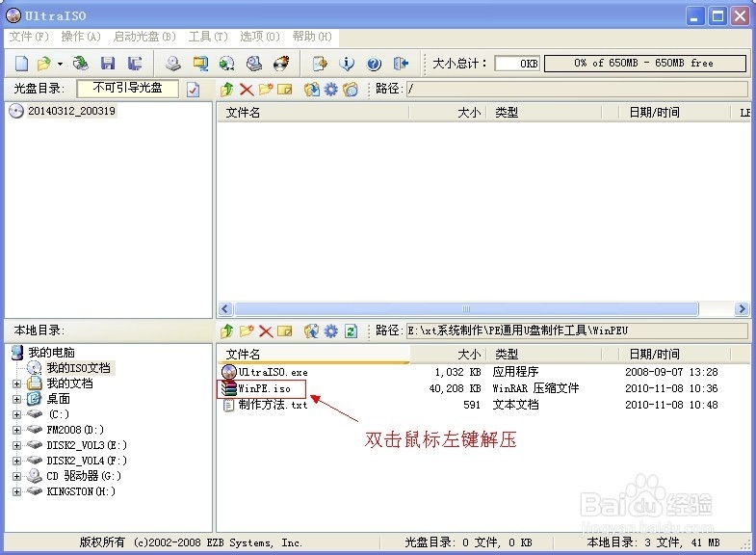Image resolution: width=756 pixels, height=555 pixels.
Task: Click the 0% of 650MB capacity bar
Action: [645, 64]
